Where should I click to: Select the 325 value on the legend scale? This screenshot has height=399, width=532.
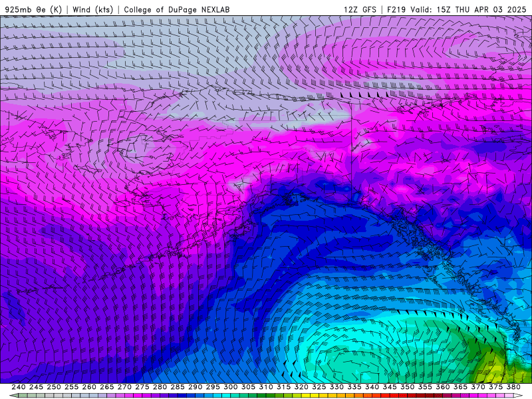click(319, 387)
